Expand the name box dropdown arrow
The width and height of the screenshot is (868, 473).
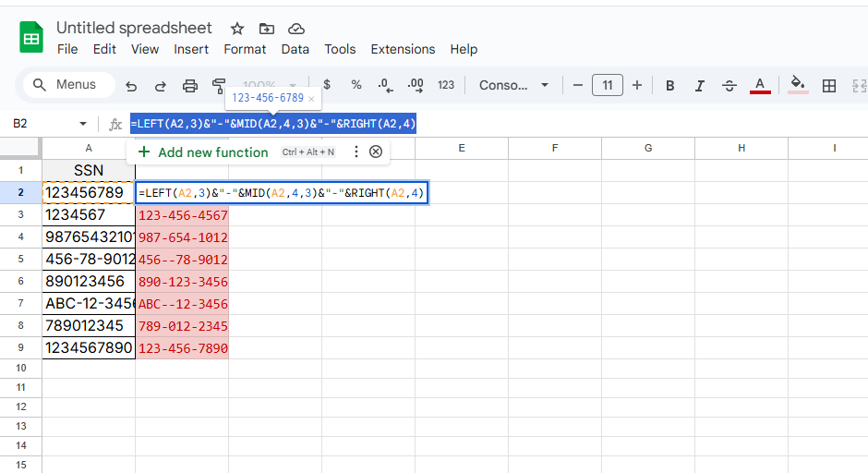point(83,124)
